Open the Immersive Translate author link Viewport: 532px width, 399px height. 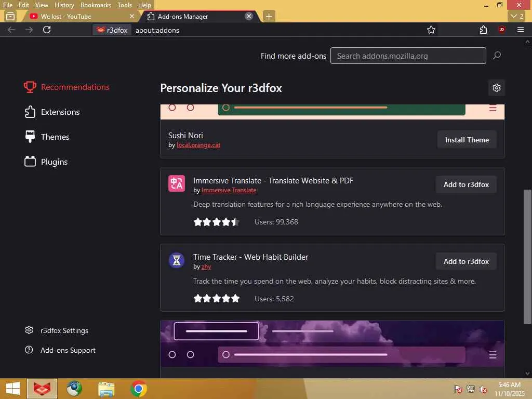229,190
